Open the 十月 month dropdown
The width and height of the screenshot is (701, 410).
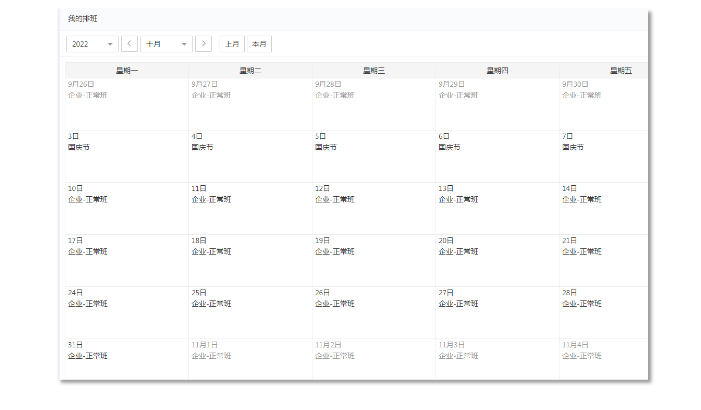[166, 44]
